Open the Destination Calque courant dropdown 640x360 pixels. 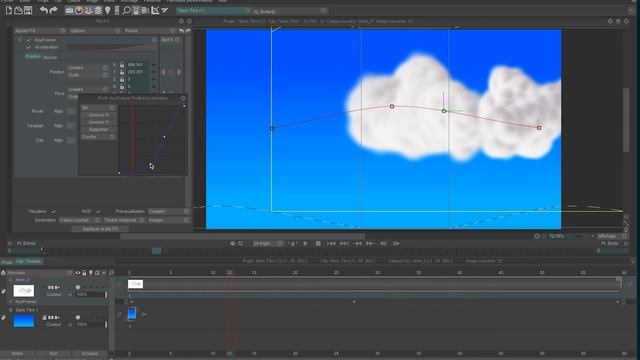79,220
